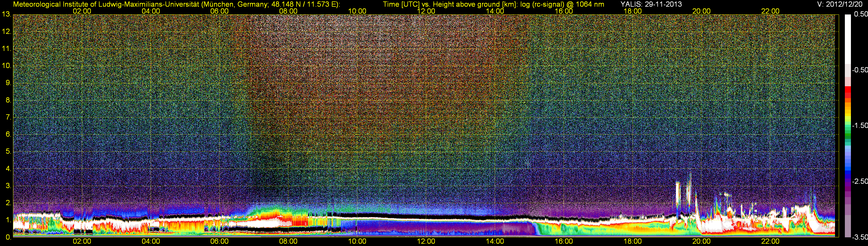Click the 'YALIS: 29-11-2013' label
This screenshot has height=246, width=868.
(x=651, y=4)
